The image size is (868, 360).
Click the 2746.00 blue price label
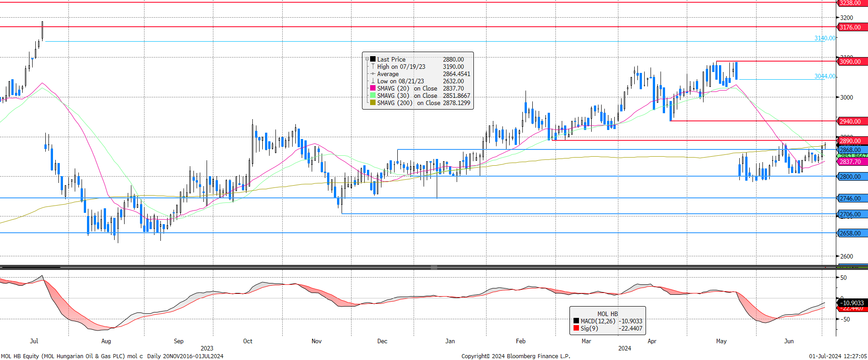(x=852, y=198)
